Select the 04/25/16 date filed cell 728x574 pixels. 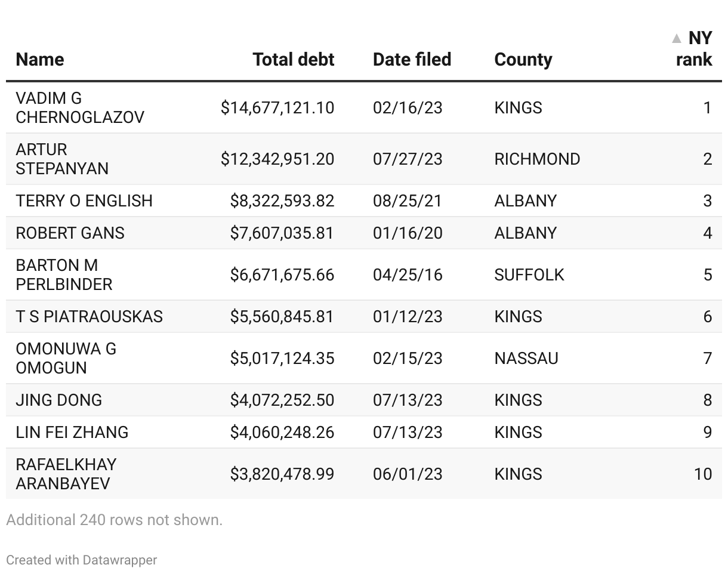coord(408,275)
